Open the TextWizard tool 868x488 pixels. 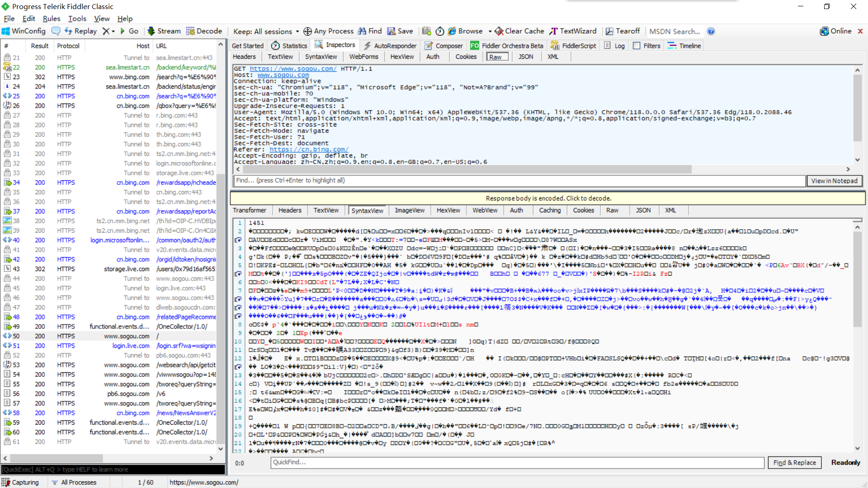tap(573, 31)
